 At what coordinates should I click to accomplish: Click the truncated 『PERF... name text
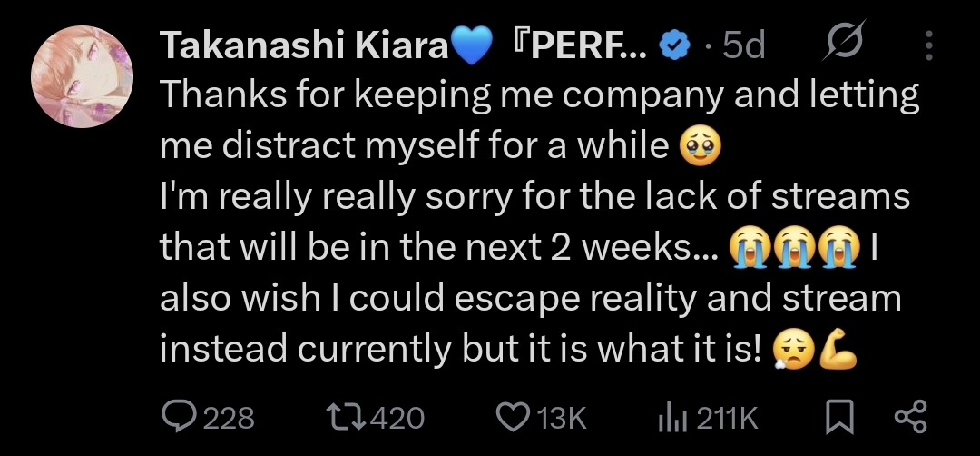[581, 45]
